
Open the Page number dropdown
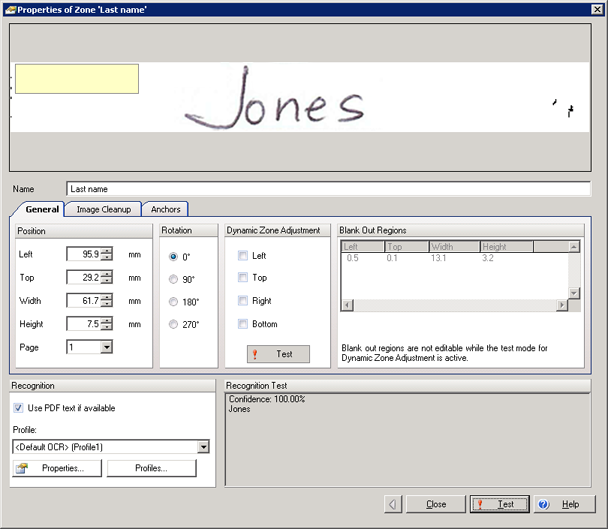[x=106, y=347]
